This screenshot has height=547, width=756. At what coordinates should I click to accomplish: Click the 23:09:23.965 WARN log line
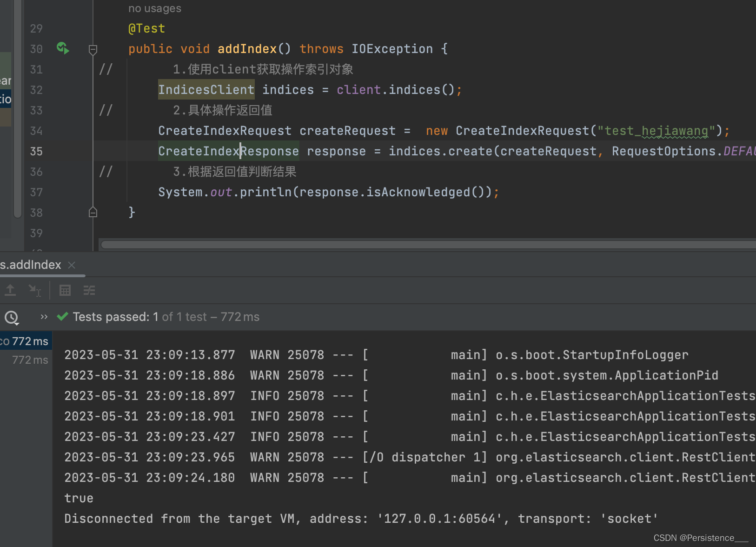pos(410,457)
